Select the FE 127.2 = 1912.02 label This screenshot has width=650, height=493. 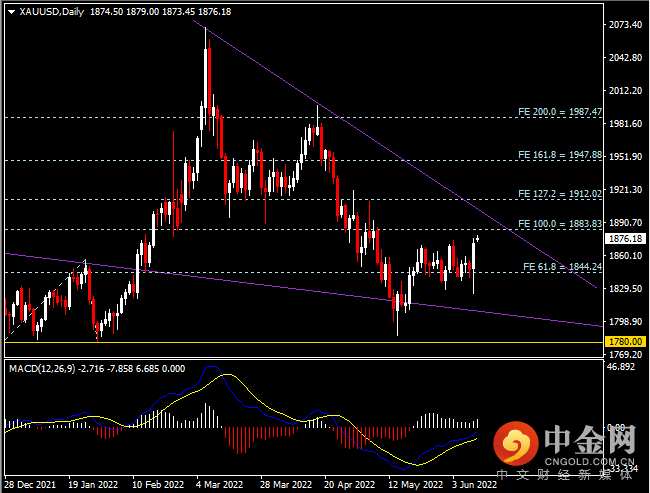560,194
